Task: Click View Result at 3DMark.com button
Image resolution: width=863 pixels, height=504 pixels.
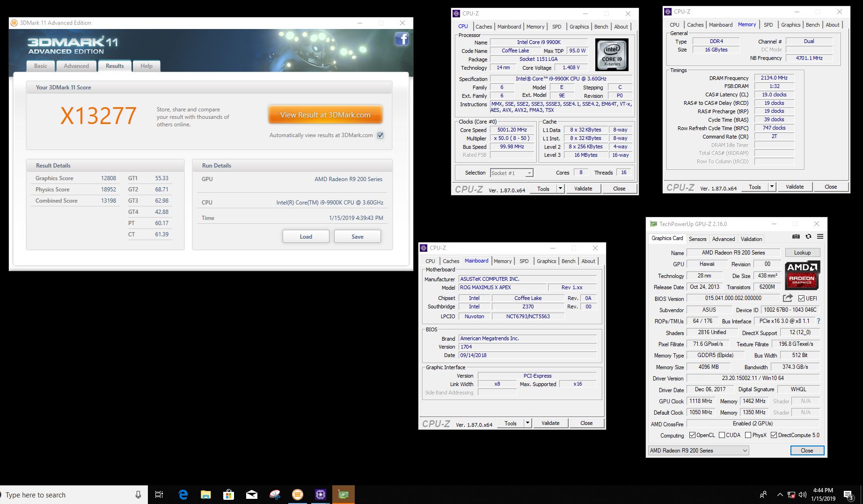Action: coord(325,115)
